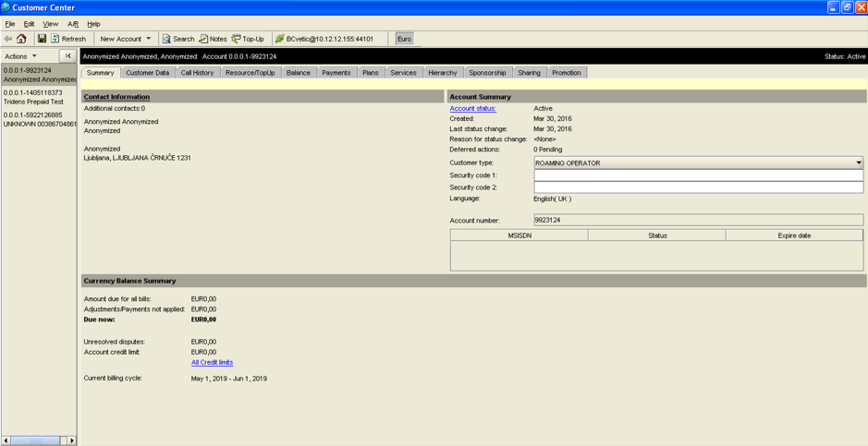
Task: Open the Search tool
Action: coord(177,39)
